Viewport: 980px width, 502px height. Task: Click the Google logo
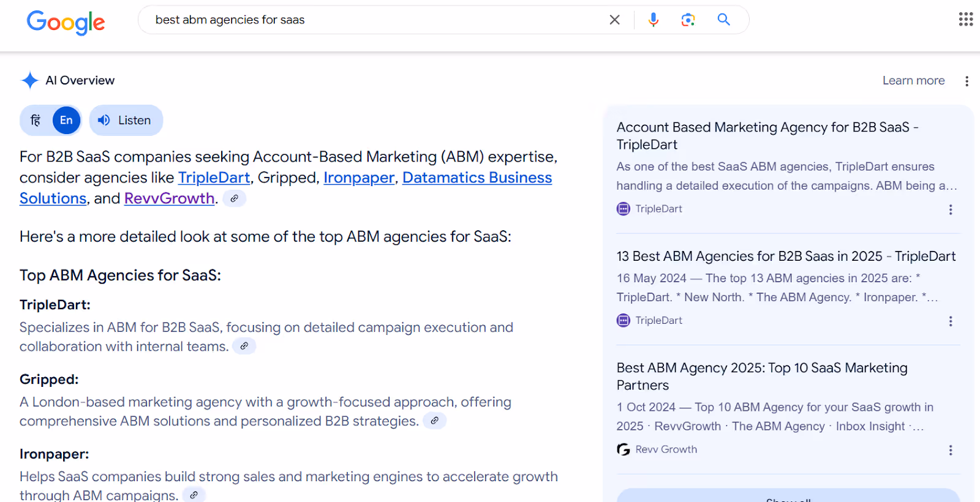[66, 23]
